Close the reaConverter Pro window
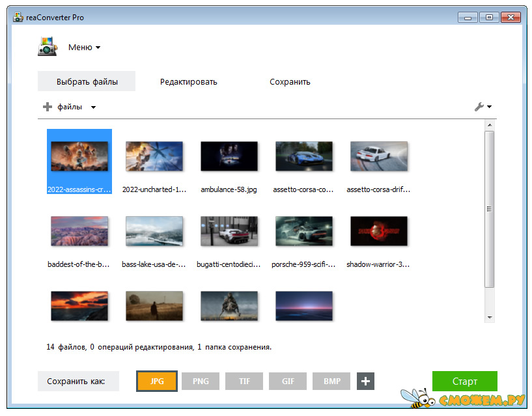This screenshot has width=532, height=416. (511, 18)
